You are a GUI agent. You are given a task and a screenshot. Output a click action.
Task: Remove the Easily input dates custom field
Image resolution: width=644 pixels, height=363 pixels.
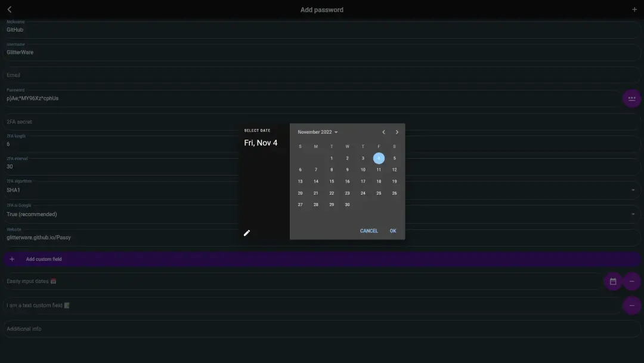tap(631, 282)
